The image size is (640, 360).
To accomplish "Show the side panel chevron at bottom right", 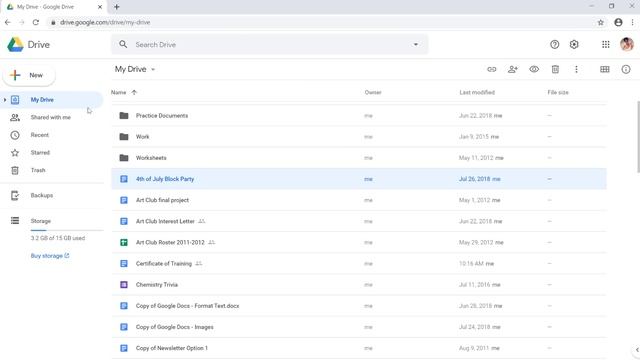I will (x=637, y=350).
